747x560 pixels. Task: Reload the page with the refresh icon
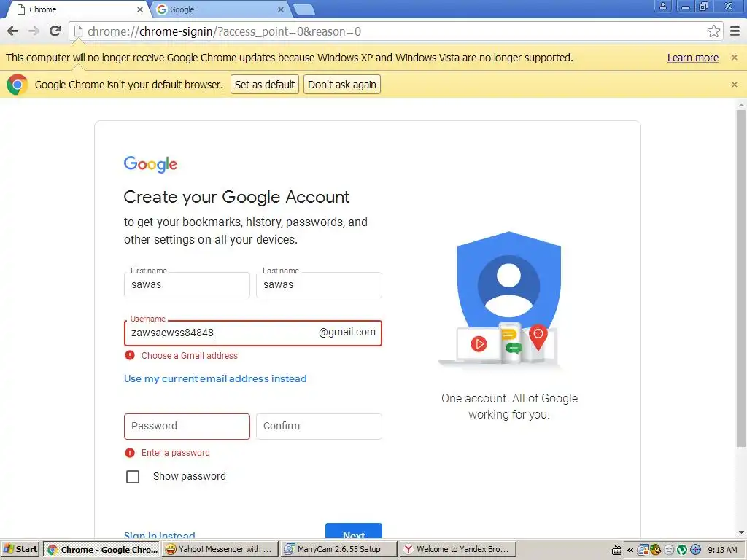[x=55, y=31]
